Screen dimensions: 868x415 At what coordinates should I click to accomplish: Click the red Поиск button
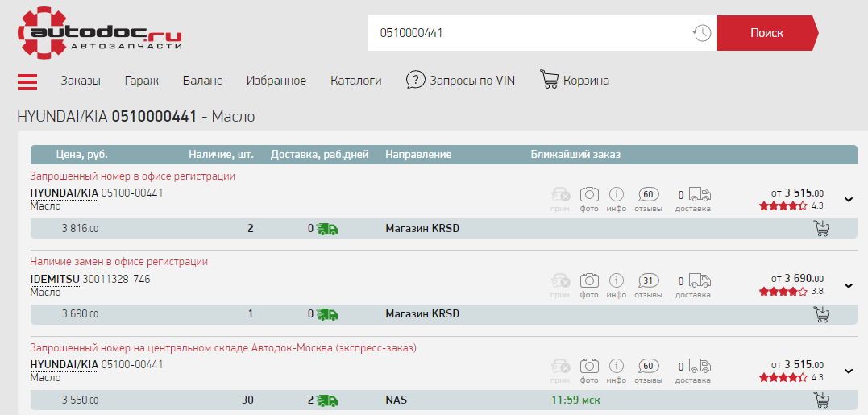(767, 33)
